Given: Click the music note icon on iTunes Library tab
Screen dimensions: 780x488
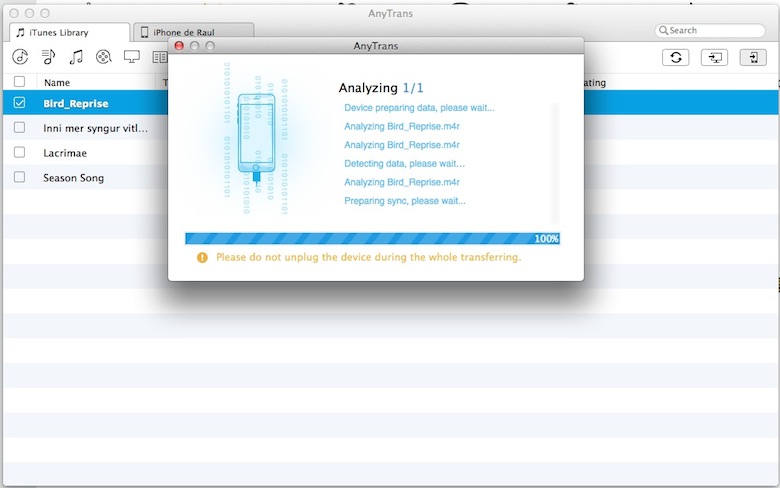Looking at the screenshot, I should coord(20,32).
